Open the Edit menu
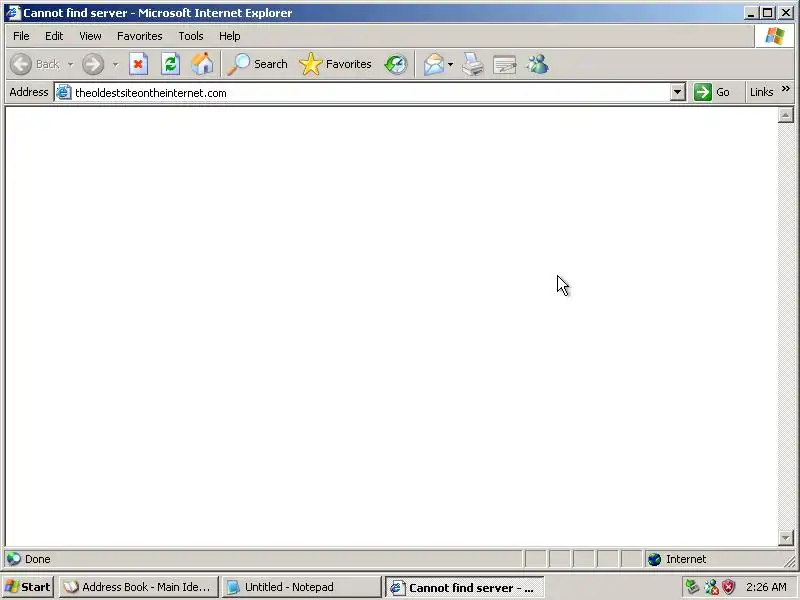The width and height of the screenshot is (800, 600). 54,36
